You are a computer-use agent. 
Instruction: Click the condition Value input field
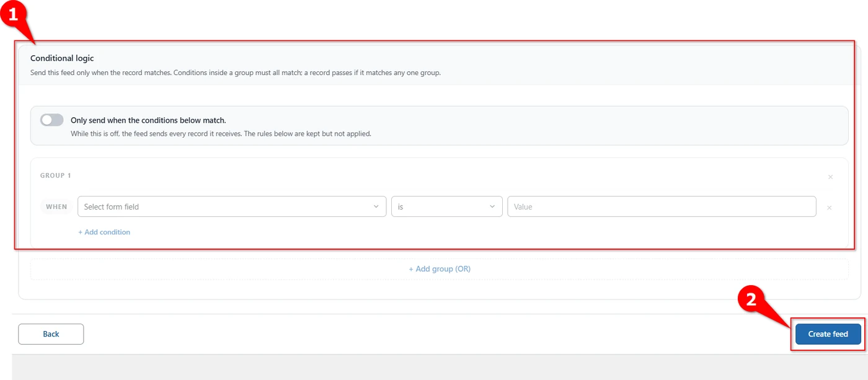click(662, 206)
